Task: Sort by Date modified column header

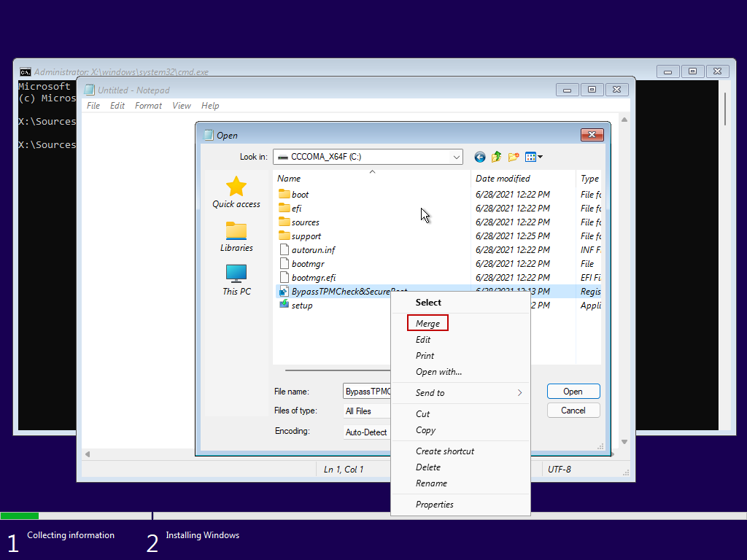Action: (x=523, y=179)
